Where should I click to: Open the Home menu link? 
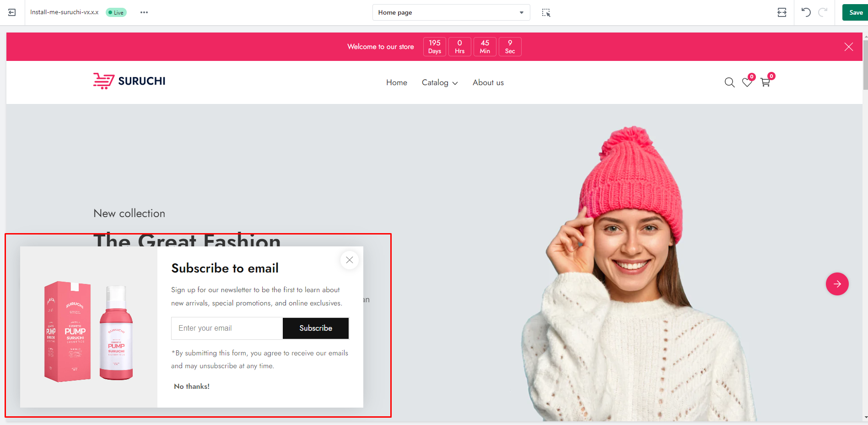[397, 82]
